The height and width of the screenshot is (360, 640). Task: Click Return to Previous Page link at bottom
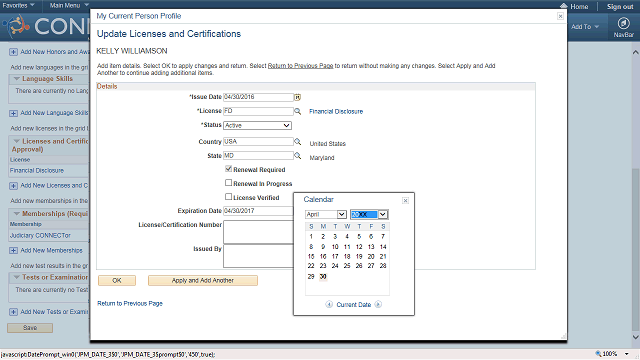[130, 303]
